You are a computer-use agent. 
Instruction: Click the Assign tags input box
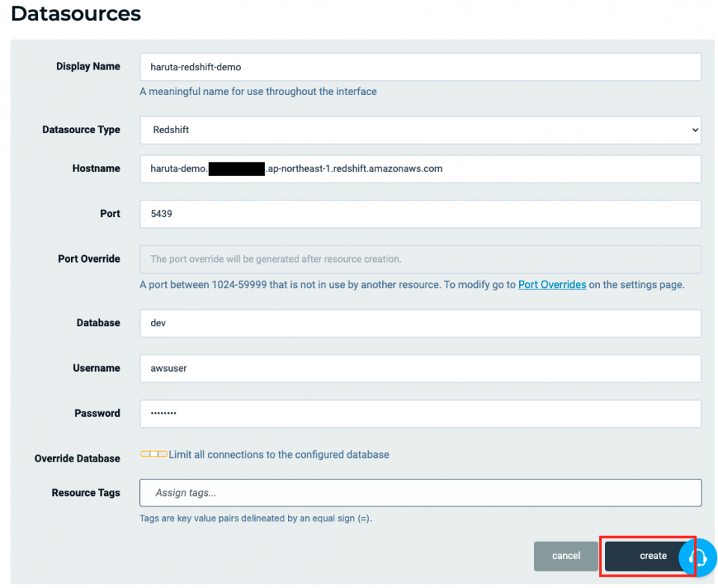[x=420, y=493]
